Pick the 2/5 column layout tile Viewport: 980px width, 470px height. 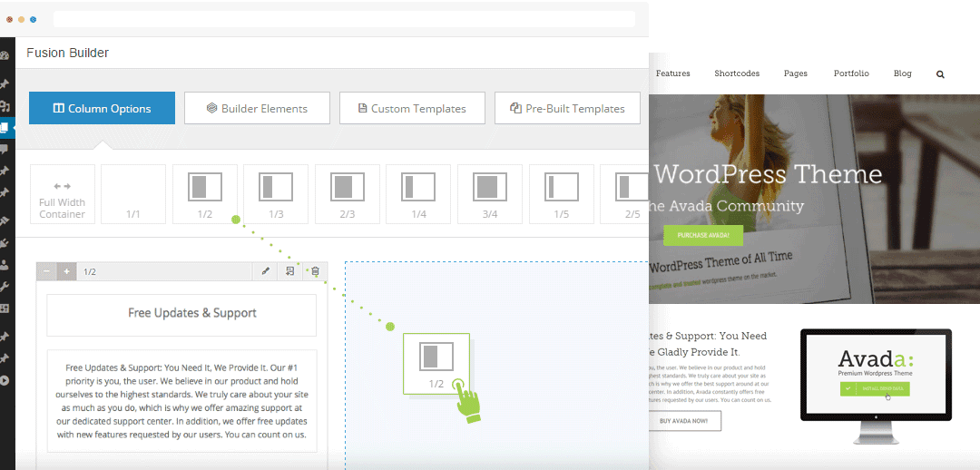click(x=624, y=194)
